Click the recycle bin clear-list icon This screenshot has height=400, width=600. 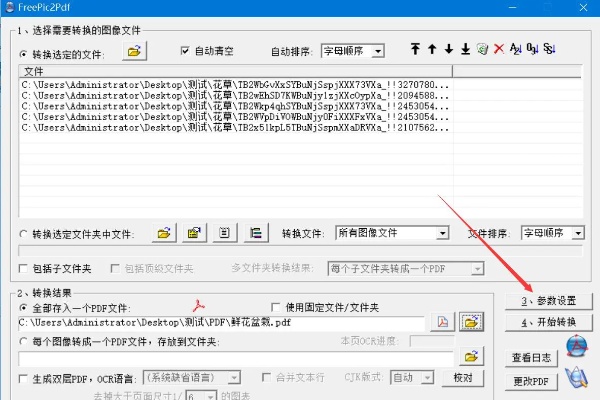[x=482, y=49]
